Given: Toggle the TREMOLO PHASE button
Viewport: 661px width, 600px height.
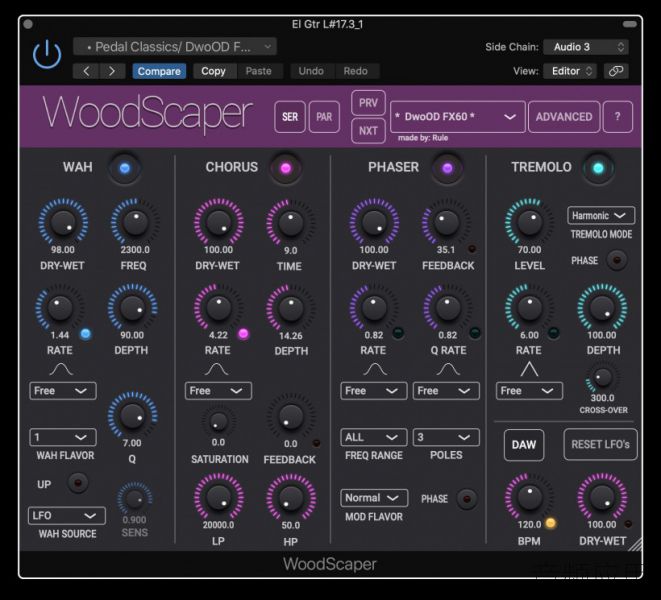Looking at the screenshot, I should [617, 260].
